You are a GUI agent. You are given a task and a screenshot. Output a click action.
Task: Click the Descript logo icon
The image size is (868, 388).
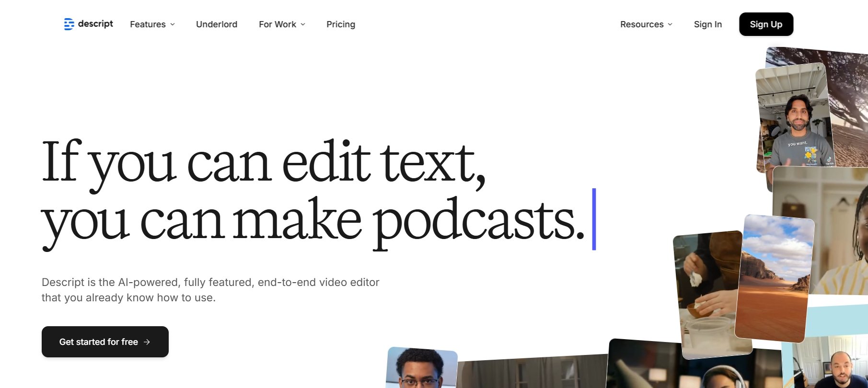(x=69, y=24)
